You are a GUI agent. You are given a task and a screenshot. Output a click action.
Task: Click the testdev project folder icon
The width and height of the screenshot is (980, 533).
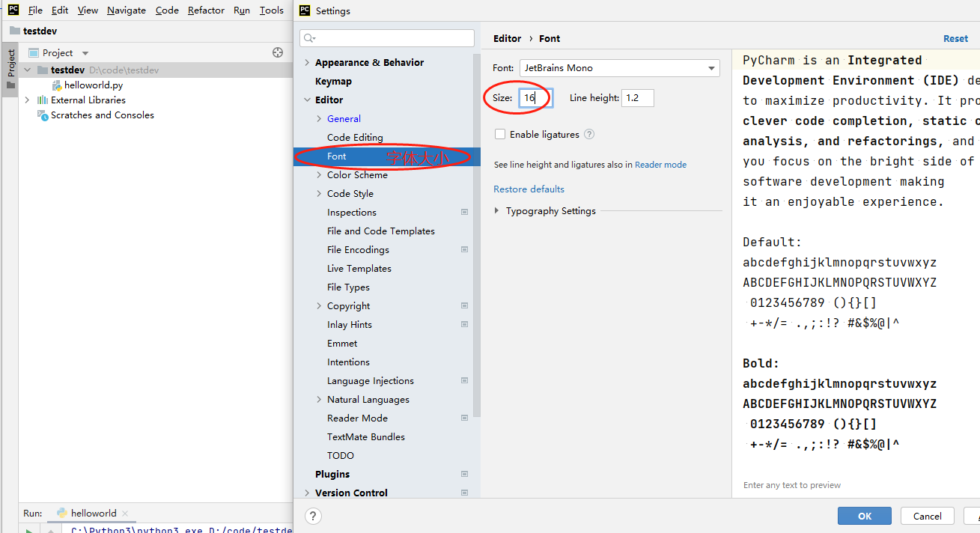(x=43, y=70)
